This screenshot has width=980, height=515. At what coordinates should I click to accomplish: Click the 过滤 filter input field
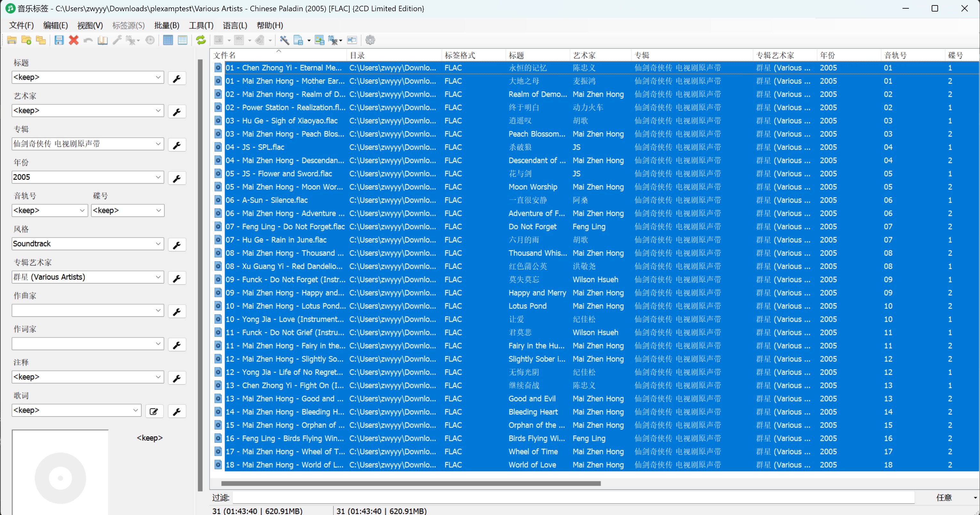pos(571,497)
